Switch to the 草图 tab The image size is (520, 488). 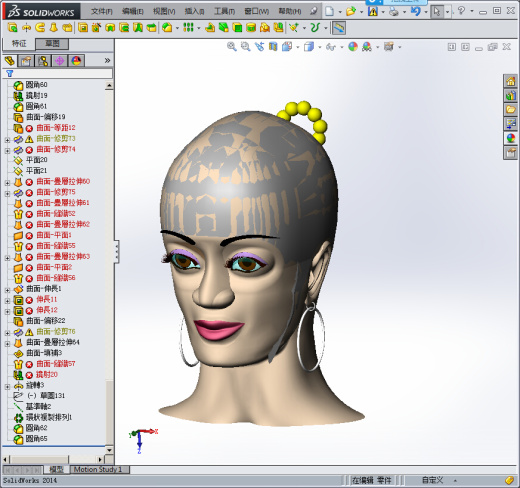tap(52, 44)
